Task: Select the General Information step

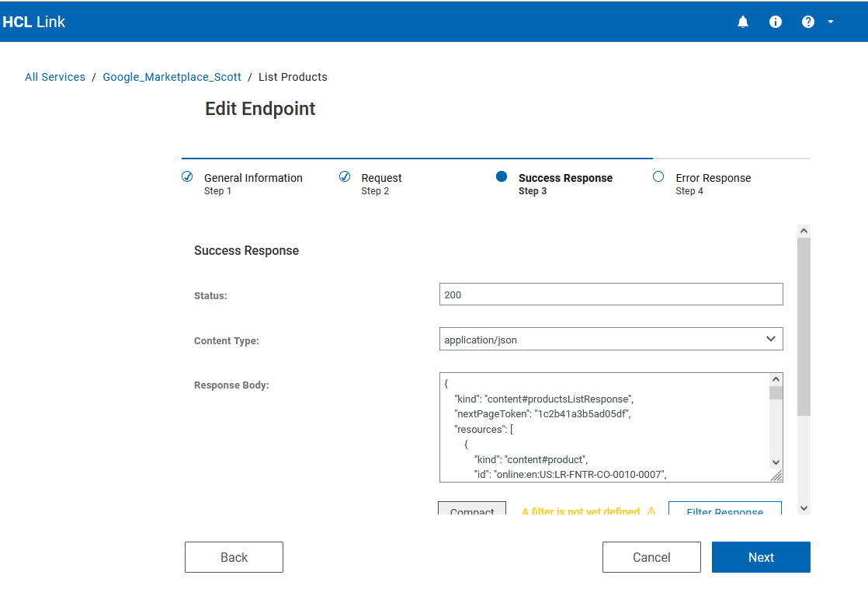Action: tap(253, 183)
